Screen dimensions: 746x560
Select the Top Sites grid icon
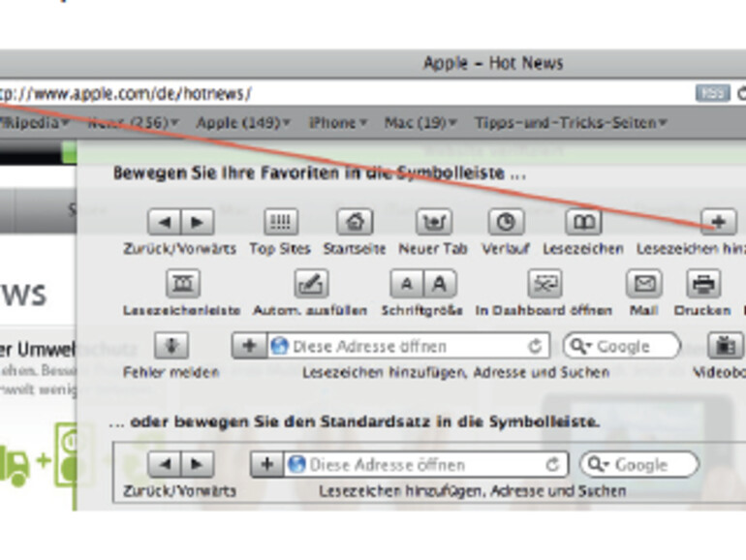click(281, 222)
